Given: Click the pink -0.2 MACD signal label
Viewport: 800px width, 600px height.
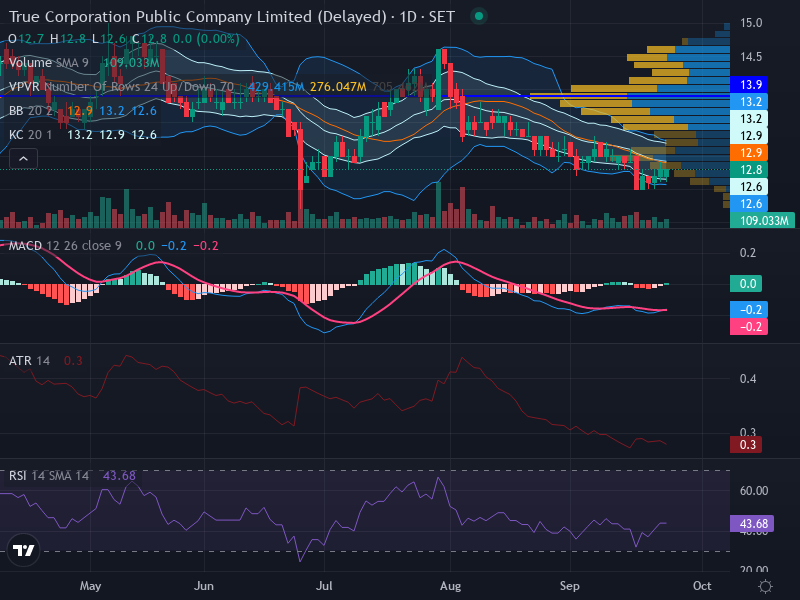Looking at the screenshot, I should coord(749,327).
